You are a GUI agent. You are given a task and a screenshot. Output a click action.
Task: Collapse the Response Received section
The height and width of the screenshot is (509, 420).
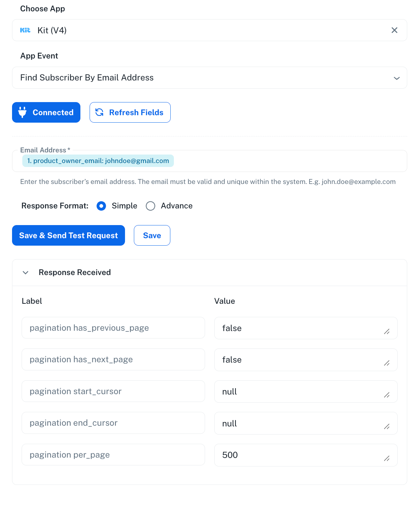[x=25, y=273]
